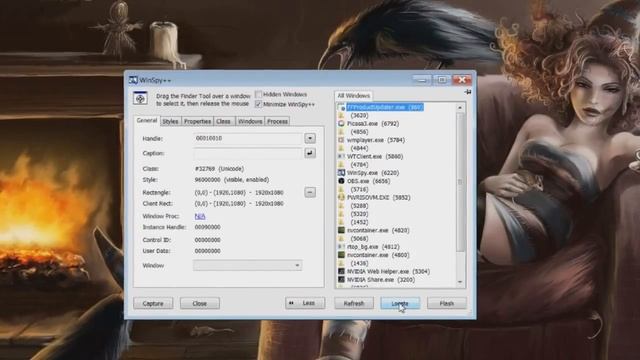
Task: Click the set-caption arrow button
Action: (310, 153)
